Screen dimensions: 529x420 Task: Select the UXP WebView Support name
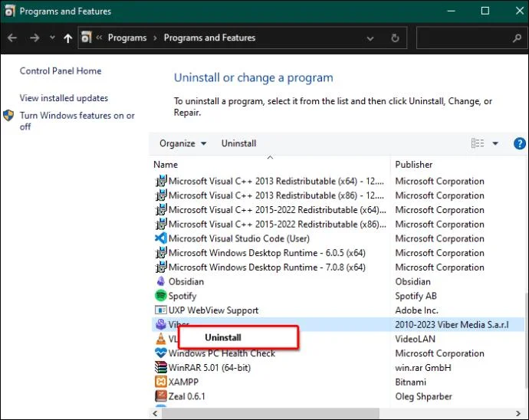(x=213, y=310)
